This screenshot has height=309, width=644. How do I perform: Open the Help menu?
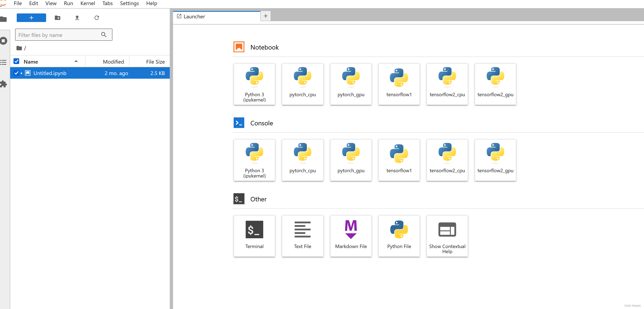[x=151, y=3]
